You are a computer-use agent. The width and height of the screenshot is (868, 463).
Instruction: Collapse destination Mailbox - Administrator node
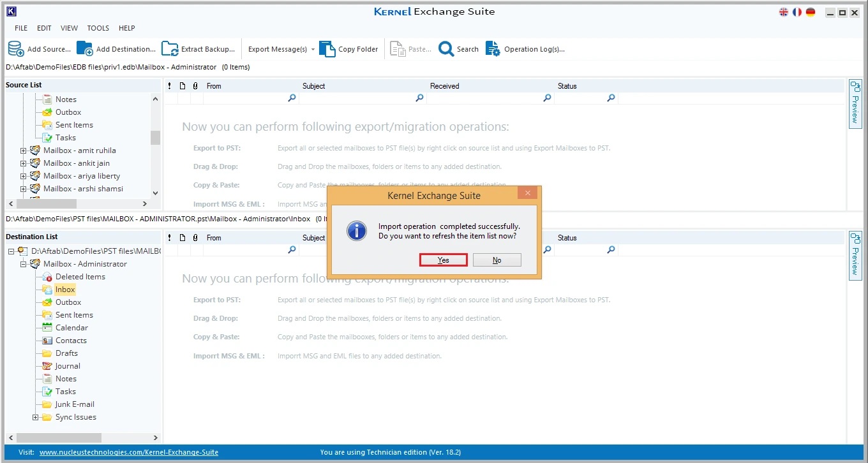[24, 264]
